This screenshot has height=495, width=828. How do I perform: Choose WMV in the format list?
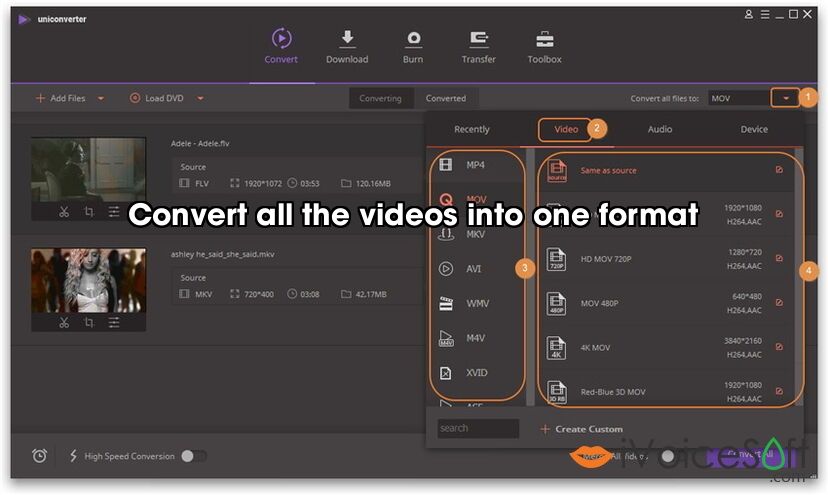pyautogui.click(x=476, y=303)
